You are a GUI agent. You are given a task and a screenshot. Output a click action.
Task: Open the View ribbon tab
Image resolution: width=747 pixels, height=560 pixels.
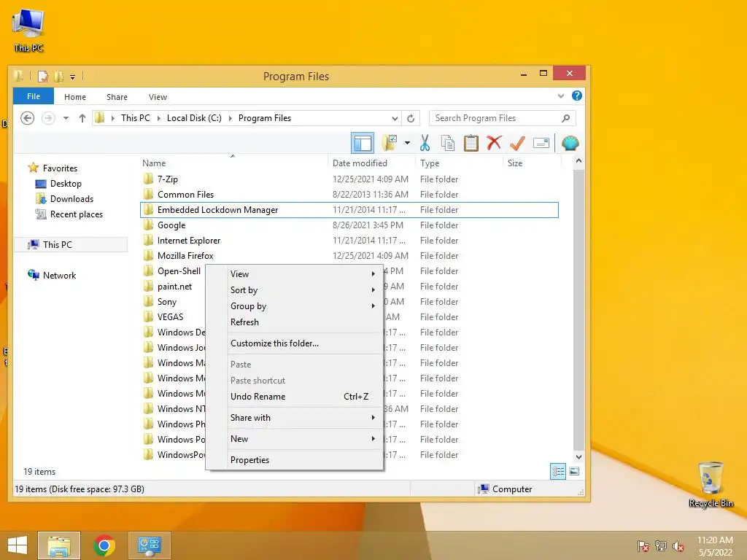(x=158, y=97)
